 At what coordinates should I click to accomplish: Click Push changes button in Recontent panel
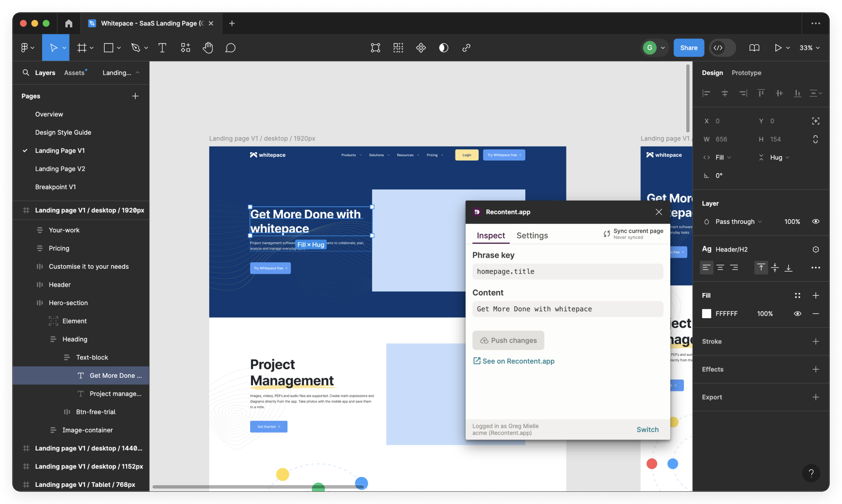pos(509,340)
